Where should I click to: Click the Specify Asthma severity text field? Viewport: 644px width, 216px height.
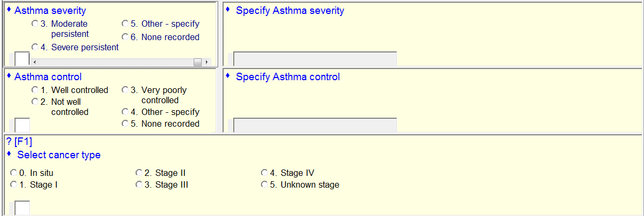pos(315,59)
